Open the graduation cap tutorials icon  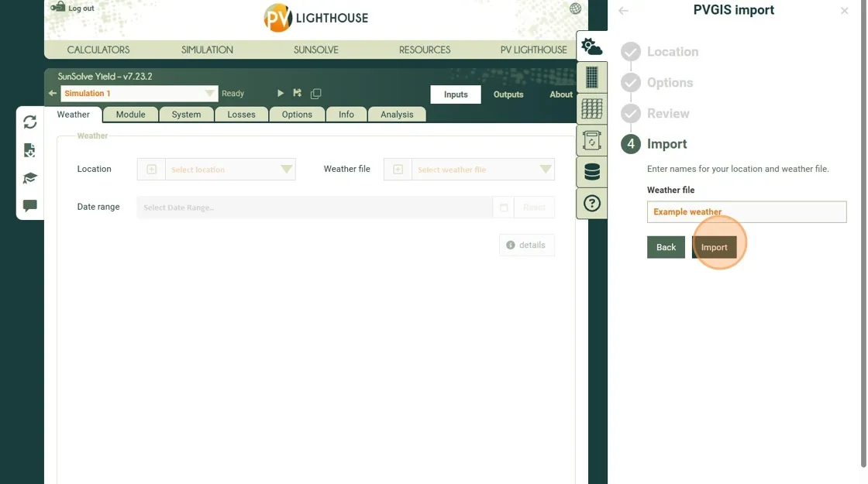click(x=30, y=178)
